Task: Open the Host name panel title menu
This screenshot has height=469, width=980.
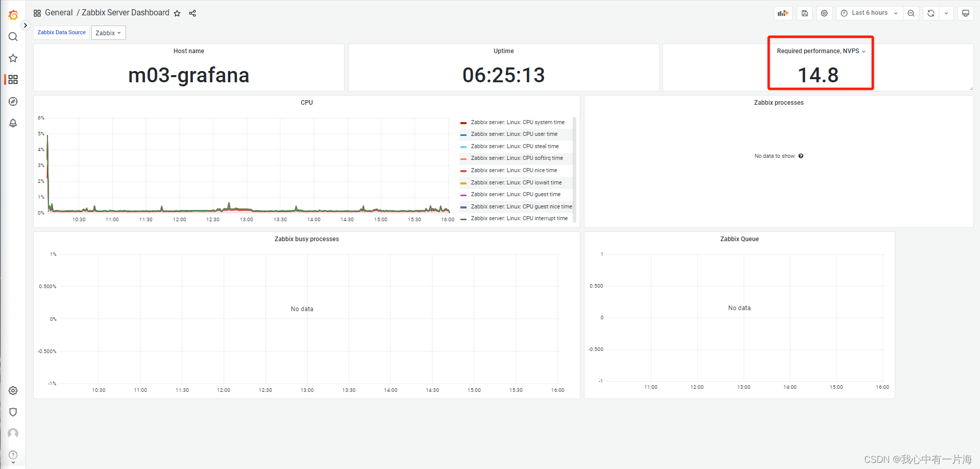Action: click(x=189, y=51)
